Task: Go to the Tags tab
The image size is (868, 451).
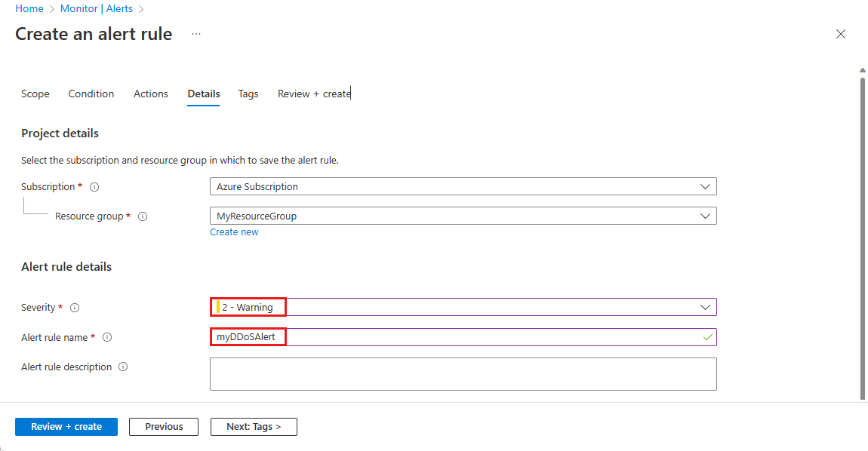Action: tap(248, 94)
